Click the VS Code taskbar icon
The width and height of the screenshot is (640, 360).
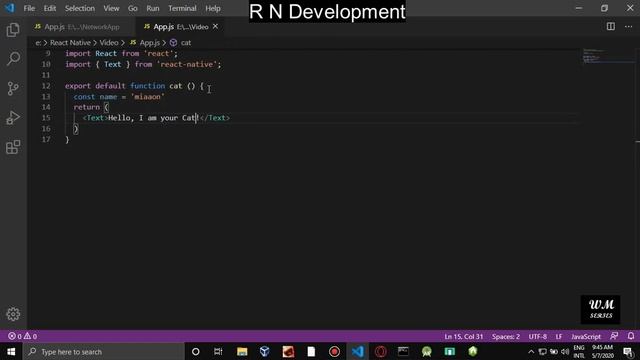(358, 351)
